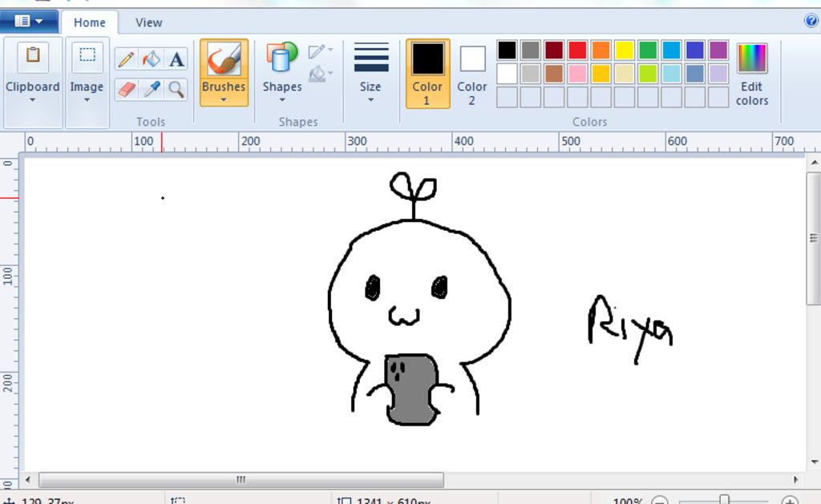Screen dimensions: 821x504
Task: Pick the pink color swatch
Action: pos(577,74)
